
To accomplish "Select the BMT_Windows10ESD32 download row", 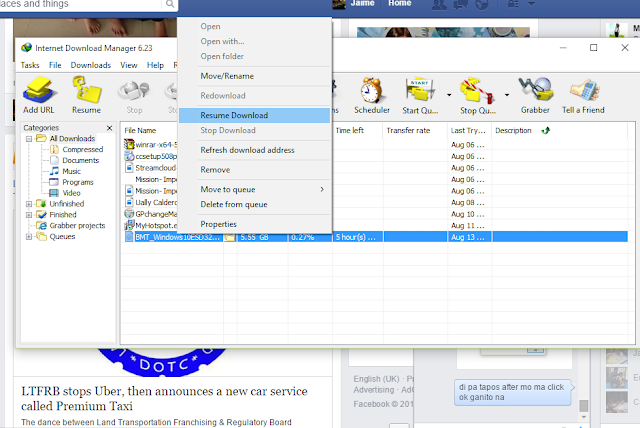I will (376, 237).
